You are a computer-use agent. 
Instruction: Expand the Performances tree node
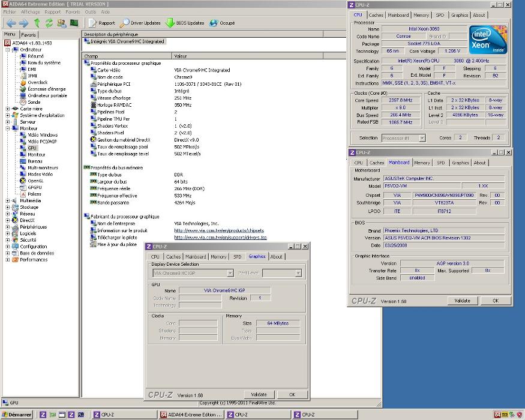point(7,260)
